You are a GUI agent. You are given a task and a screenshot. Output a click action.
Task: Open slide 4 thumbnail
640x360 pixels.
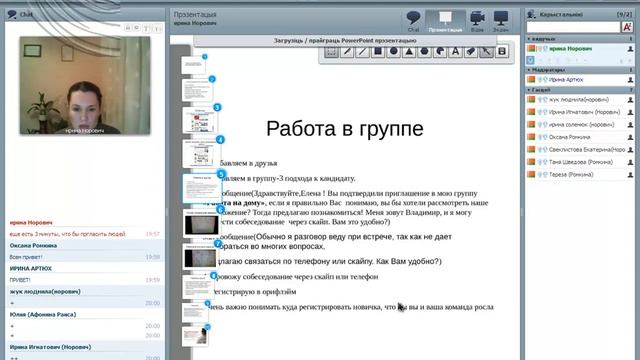click(x=202, y=153)
